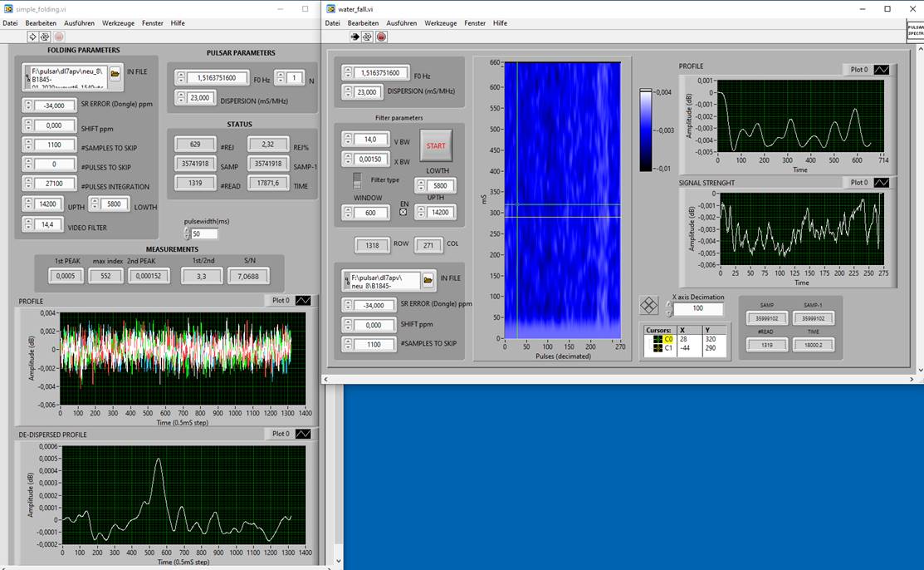Click the color ramp intensity scale bar
Viewport: 924px width, 570px height.
coord(646,131)
